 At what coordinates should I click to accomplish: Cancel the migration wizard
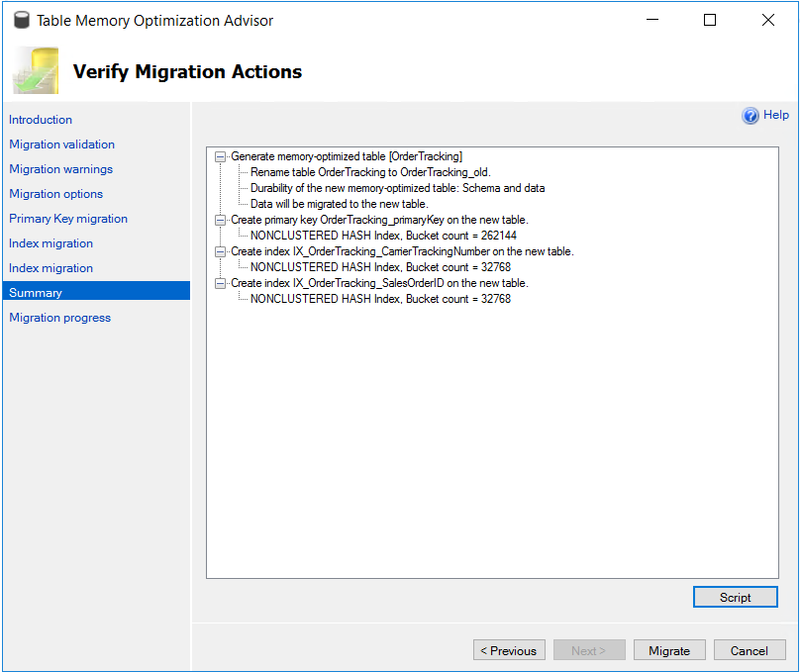[750, 650]
